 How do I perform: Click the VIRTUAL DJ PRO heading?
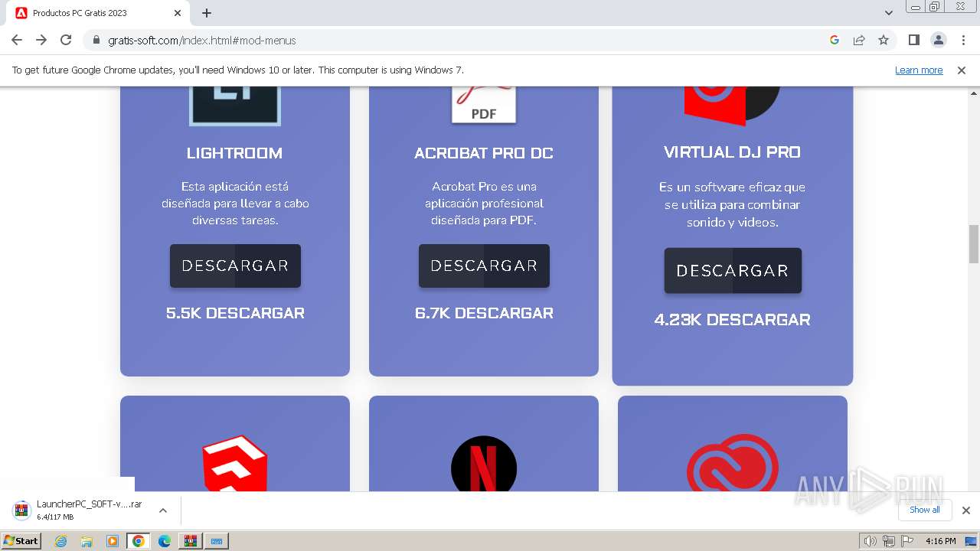pos(733,152)
